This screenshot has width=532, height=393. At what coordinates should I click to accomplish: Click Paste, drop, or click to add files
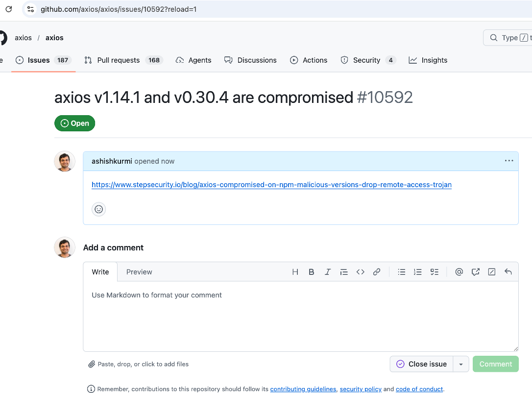point(143,364)
